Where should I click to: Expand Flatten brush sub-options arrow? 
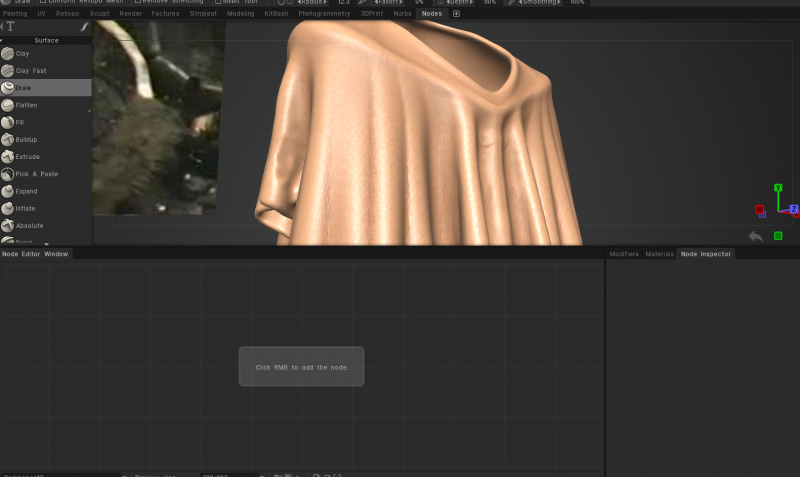89,111
